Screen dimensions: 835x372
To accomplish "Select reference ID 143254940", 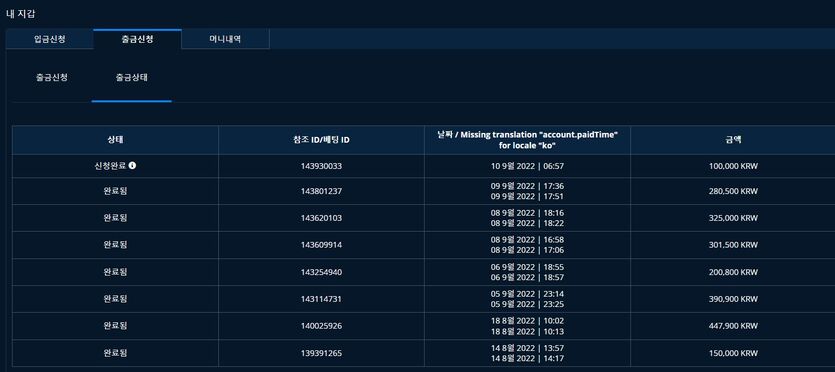I will click(321, 272).
